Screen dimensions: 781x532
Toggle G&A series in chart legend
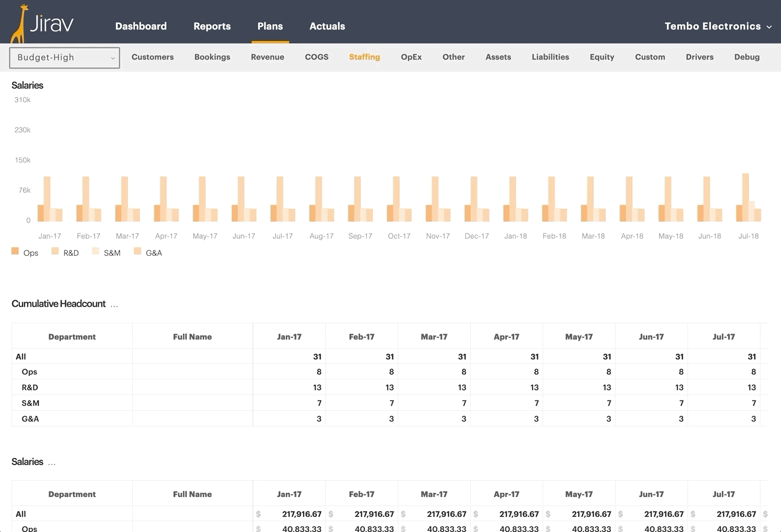click(138, 252)
